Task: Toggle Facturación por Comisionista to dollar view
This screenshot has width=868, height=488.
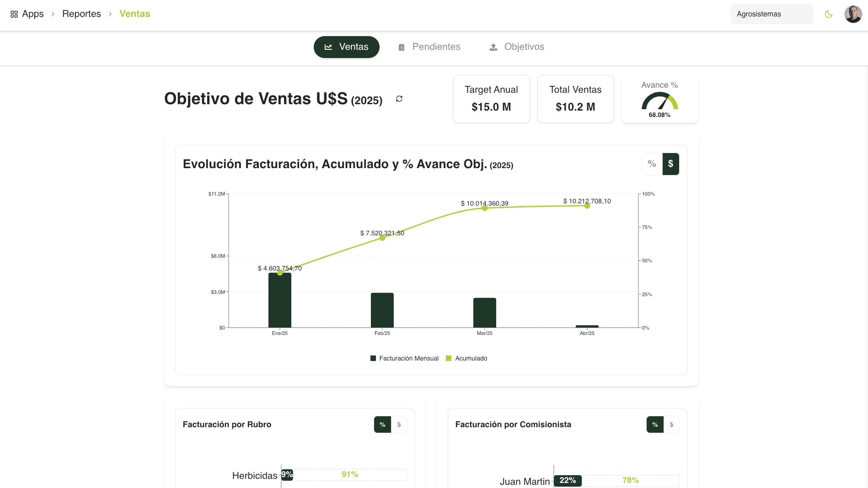Action: pos(671,424)
